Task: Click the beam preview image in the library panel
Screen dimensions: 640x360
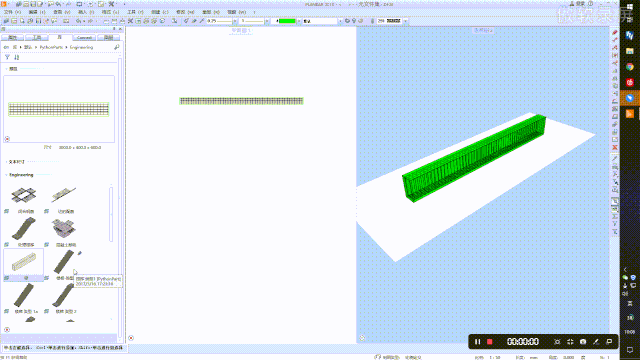Action: click(x=59, y=109)
